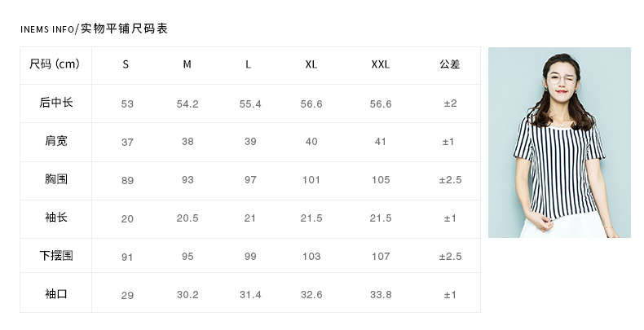Click the 33.8 value in 袖口 row
The image size is (644, 330).
pyautogui.click(x=380, y=295)
